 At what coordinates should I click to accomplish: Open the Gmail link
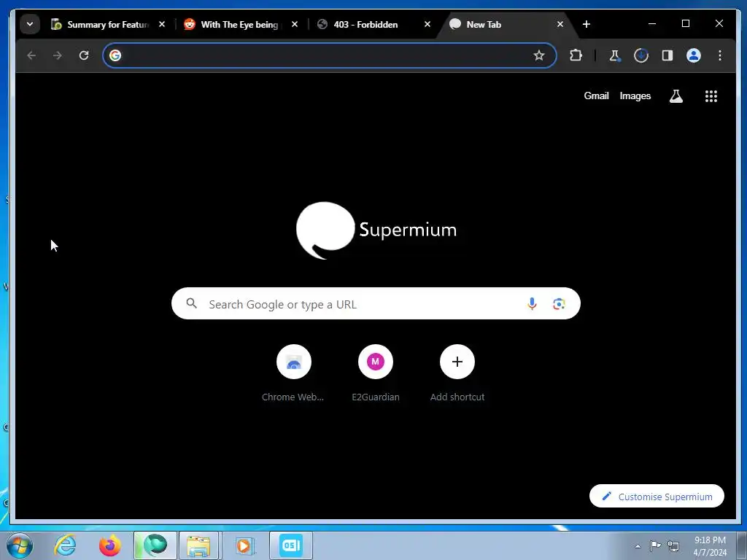pyautogui.click(x=597, y=96)
